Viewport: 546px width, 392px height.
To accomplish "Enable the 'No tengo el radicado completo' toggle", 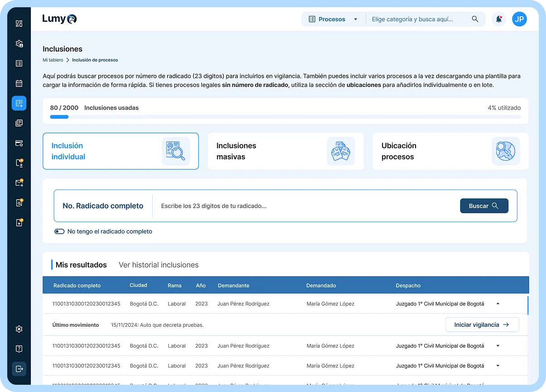I will click(59, 231).
